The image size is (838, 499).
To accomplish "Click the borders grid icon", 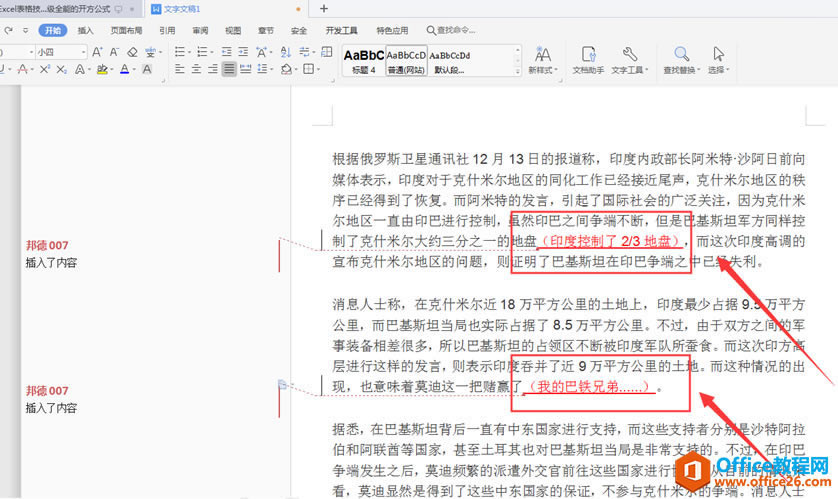I will point(308,69).
